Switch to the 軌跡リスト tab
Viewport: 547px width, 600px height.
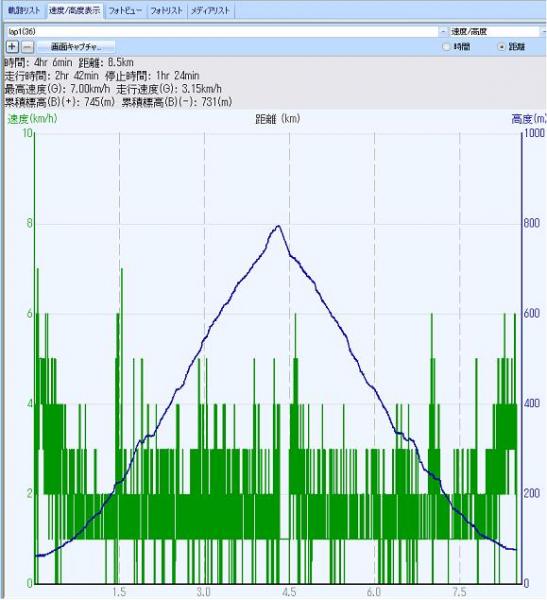click(24, 10)
